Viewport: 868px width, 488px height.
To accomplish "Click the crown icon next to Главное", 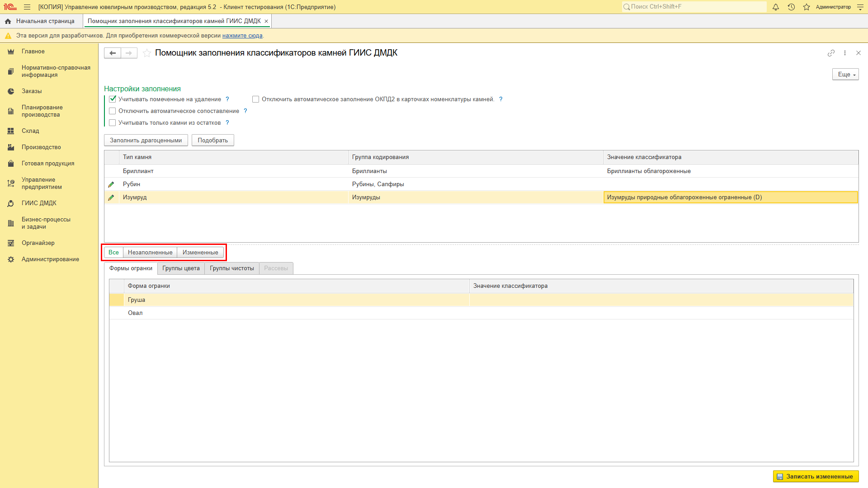I will (x=11, y=52).
